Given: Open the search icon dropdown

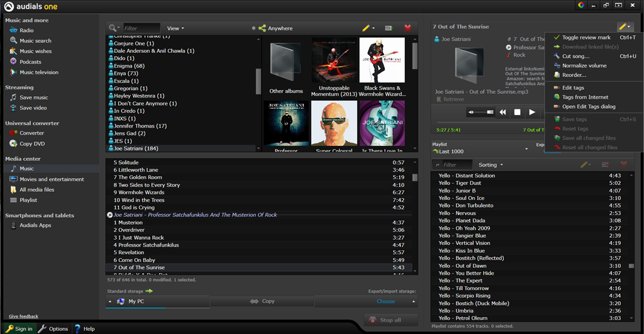Looking at the screenshot, I should 114,28.
